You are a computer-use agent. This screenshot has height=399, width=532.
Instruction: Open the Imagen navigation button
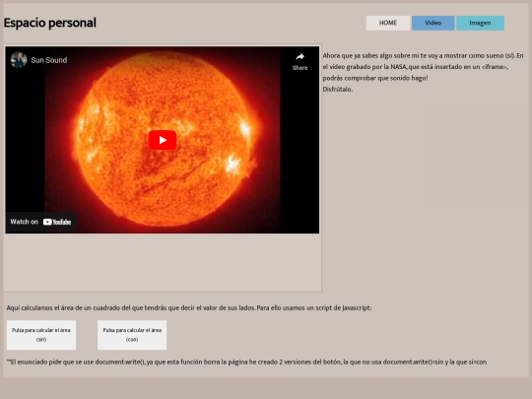pyautogui.click(x=480, y=23)
